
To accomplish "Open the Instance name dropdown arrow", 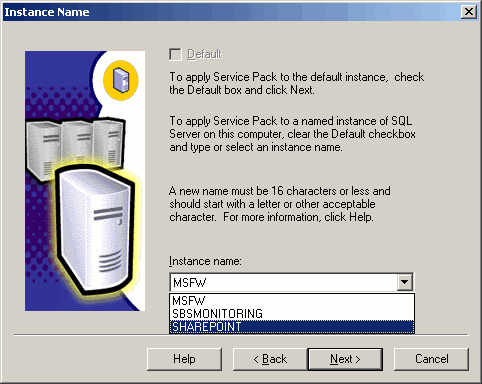I will 404,282.
